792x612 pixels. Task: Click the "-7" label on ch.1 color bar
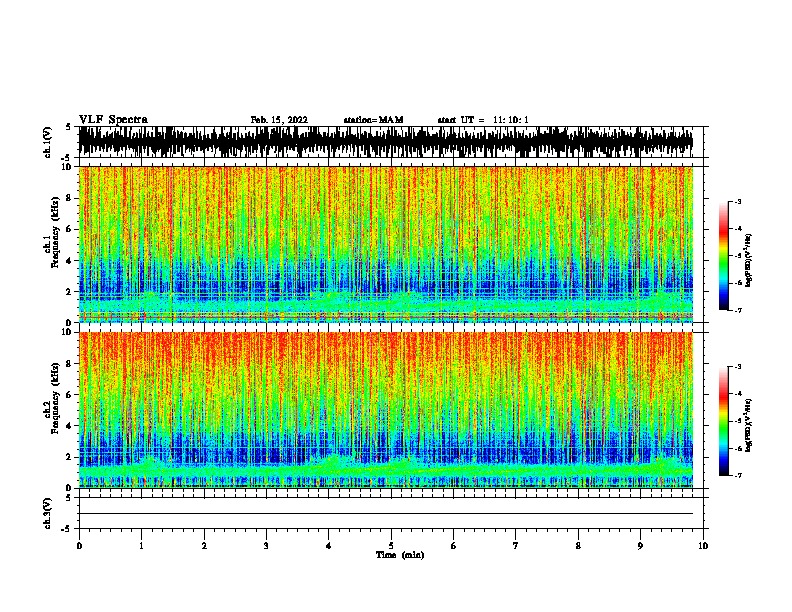pyautogui.click(x=738, y=310)
